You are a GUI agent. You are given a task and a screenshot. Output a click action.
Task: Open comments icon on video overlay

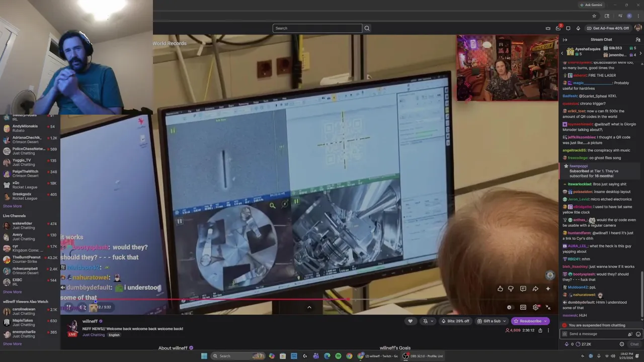(x=523, y=289)
